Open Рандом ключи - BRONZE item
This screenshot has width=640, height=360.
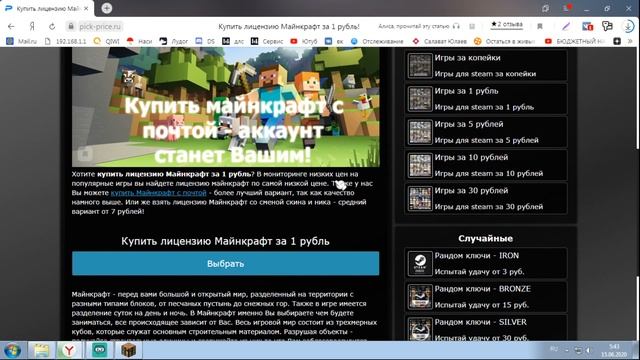tap(486, 297)
